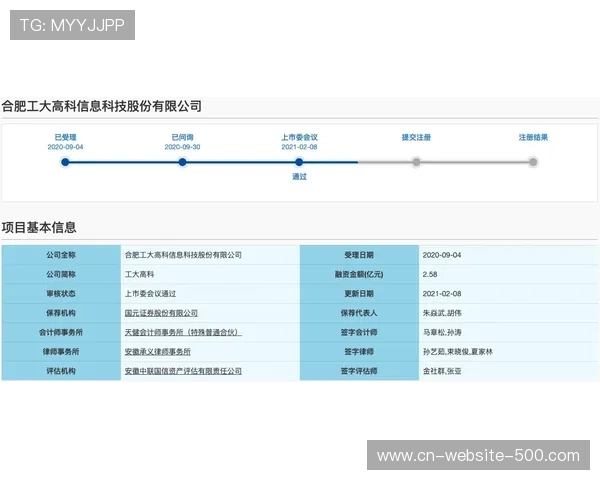Click the 通过 result text below the timeline
The width and height of the screenshot is (600, 480).
[299, 176]
